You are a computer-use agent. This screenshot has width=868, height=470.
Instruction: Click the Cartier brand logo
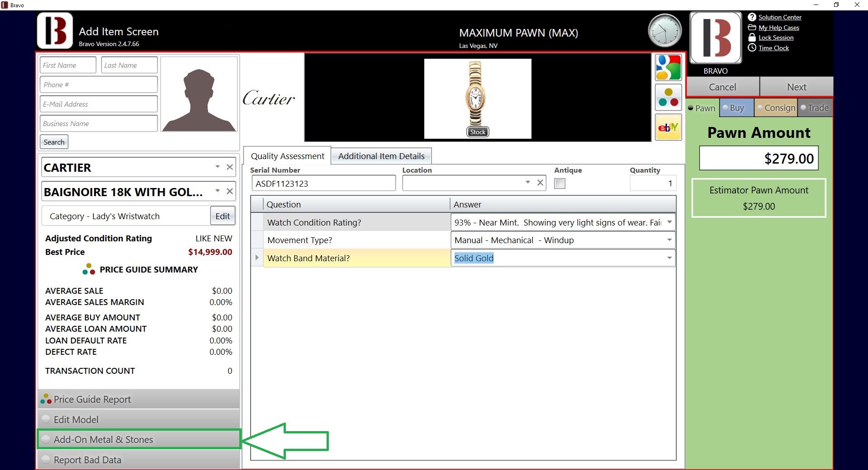(269, 98)
